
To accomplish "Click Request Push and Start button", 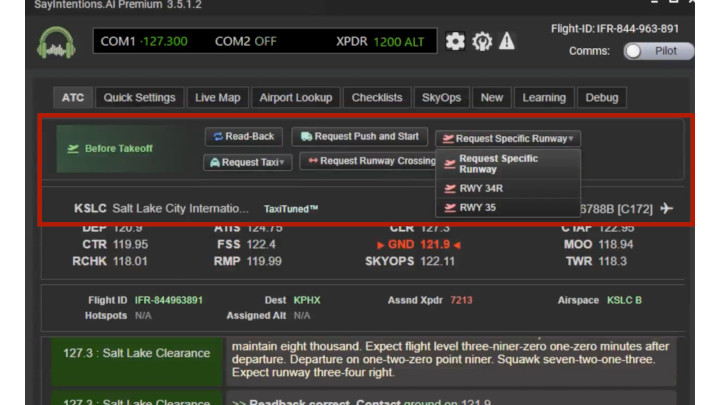I will (360, 136).
